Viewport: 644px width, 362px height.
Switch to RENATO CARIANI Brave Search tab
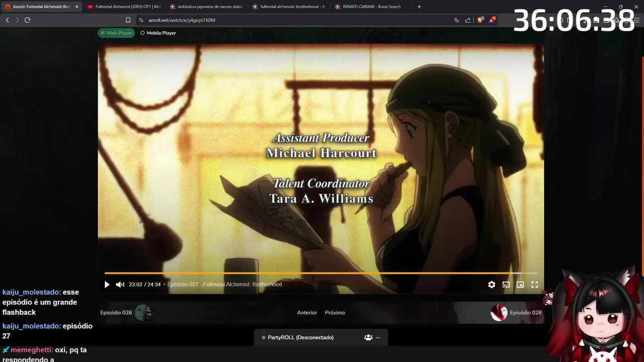(371, 7)
